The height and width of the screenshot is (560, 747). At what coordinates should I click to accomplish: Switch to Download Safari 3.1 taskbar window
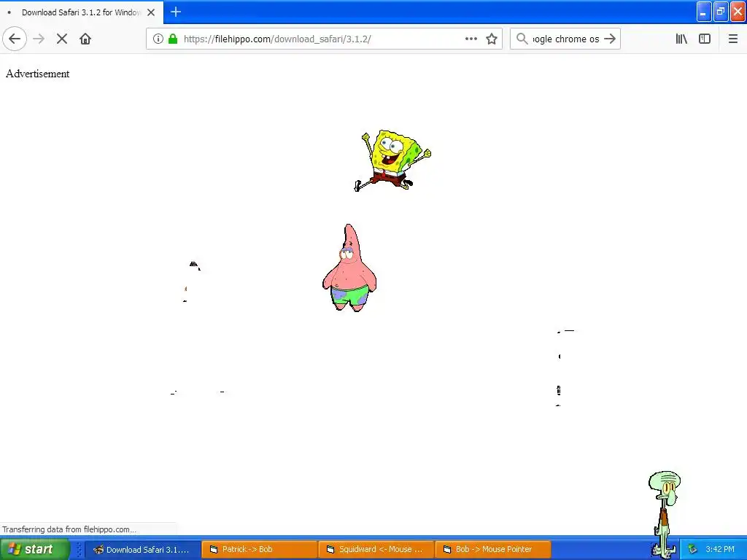(x=142, y=549)
